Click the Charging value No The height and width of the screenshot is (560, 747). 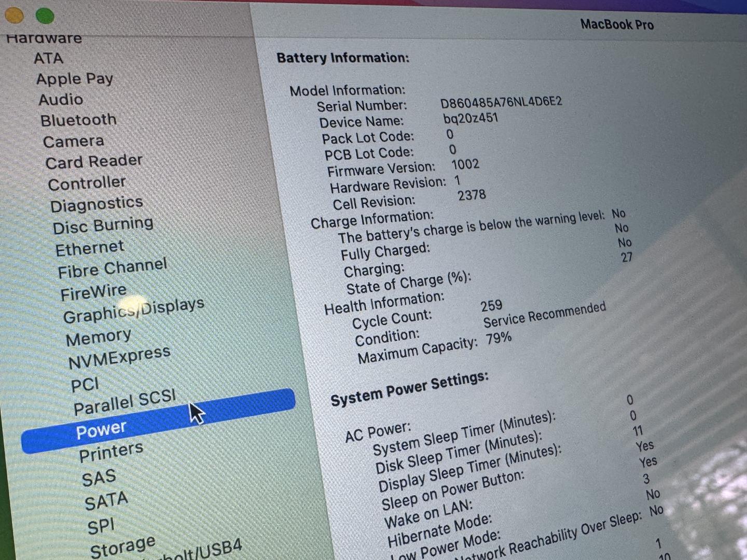click(625, 243)
